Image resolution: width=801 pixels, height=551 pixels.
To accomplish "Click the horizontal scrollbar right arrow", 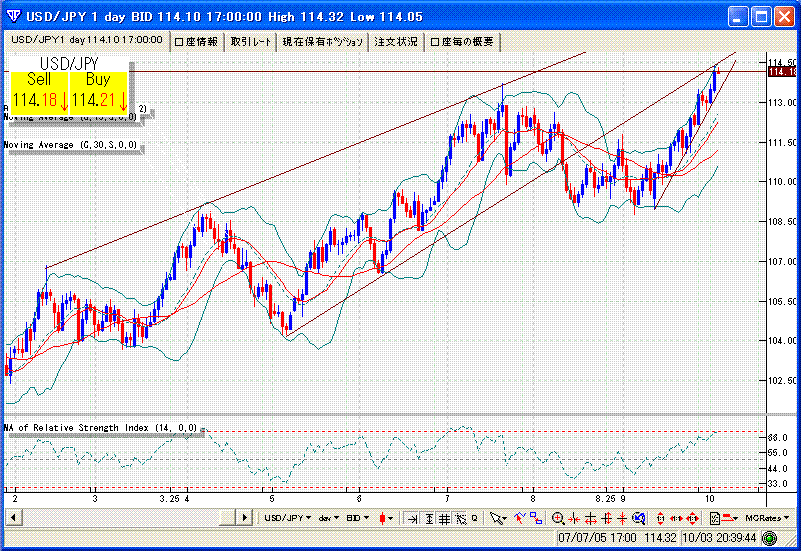I will click(x=244, y=518).
